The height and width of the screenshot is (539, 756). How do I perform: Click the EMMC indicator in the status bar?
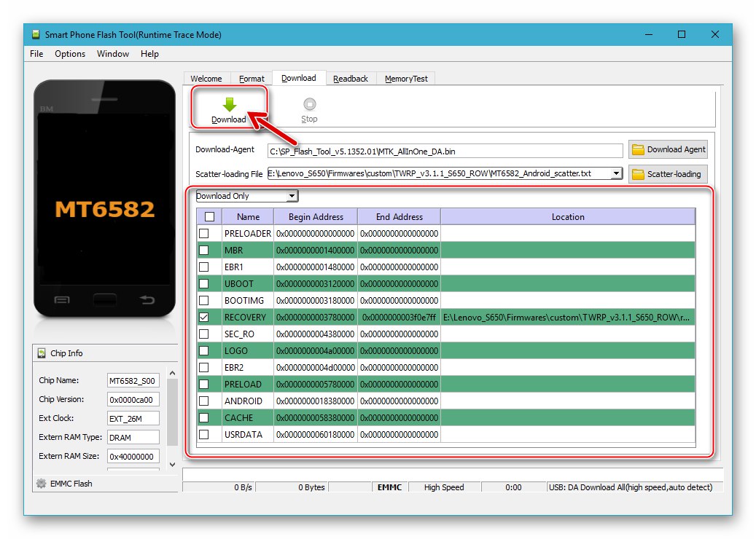[x=389, y=487]
